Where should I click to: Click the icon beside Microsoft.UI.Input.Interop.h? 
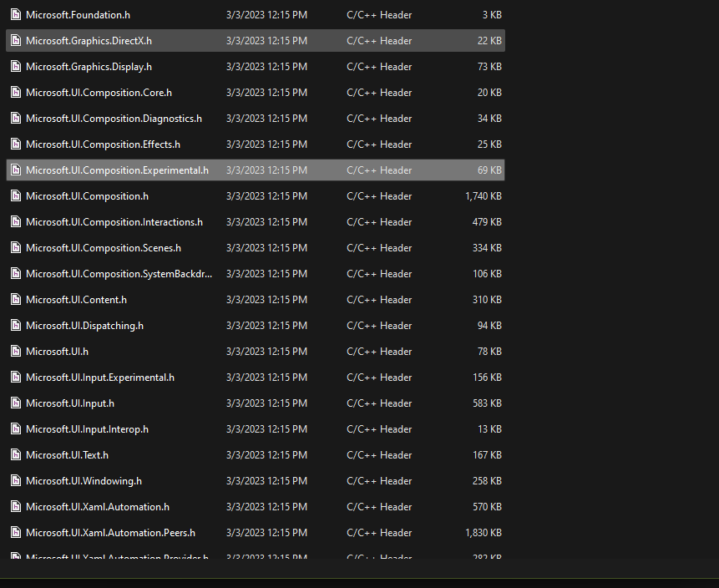point(16,429)
